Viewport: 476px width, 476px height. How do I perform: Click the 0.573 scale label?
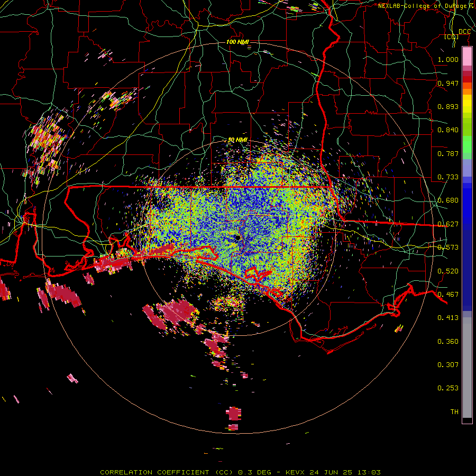click(448, 248)
